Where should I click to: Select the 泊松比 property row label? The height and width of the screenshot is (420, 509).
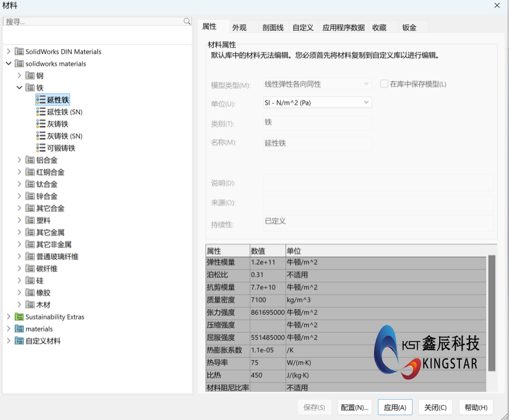click(217, 275)
